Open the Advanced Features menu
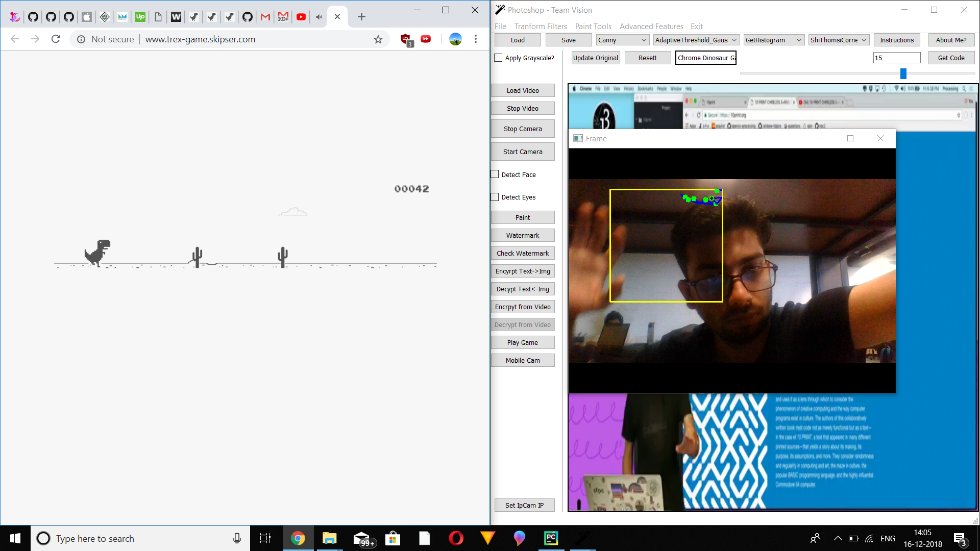The height and width of the screenshot is (551, 980). [651, 27]
